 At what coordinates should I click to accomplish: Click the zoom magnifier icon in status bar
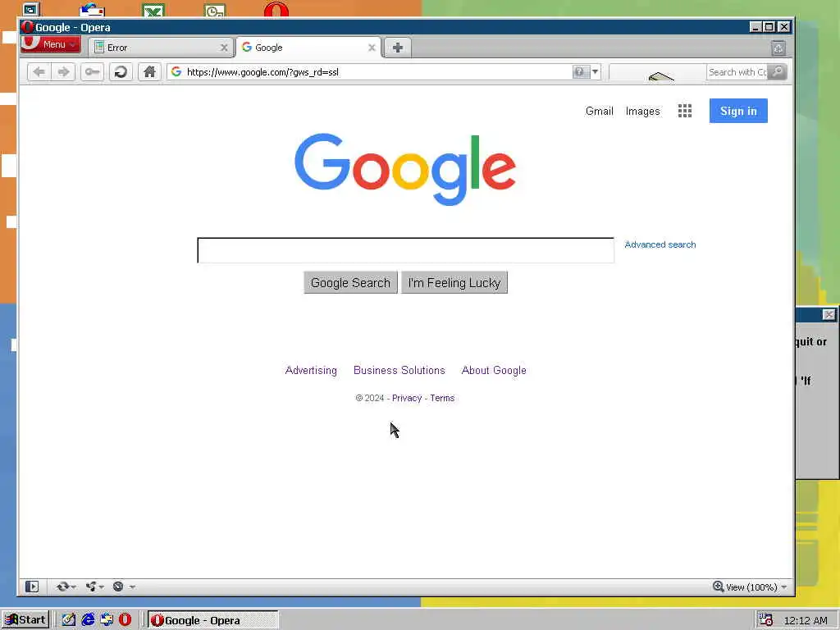point(719,587)
